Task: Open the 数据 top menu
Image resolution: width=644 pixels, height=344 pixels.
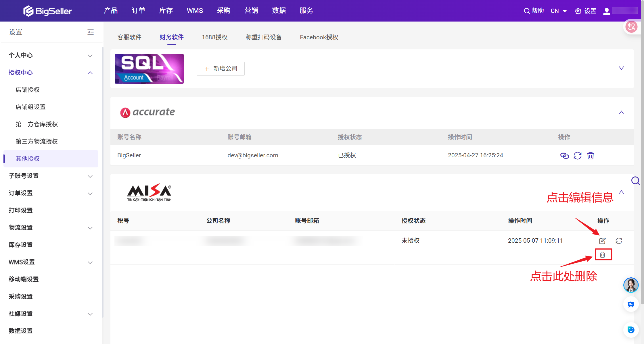Action: pos(279,11)
